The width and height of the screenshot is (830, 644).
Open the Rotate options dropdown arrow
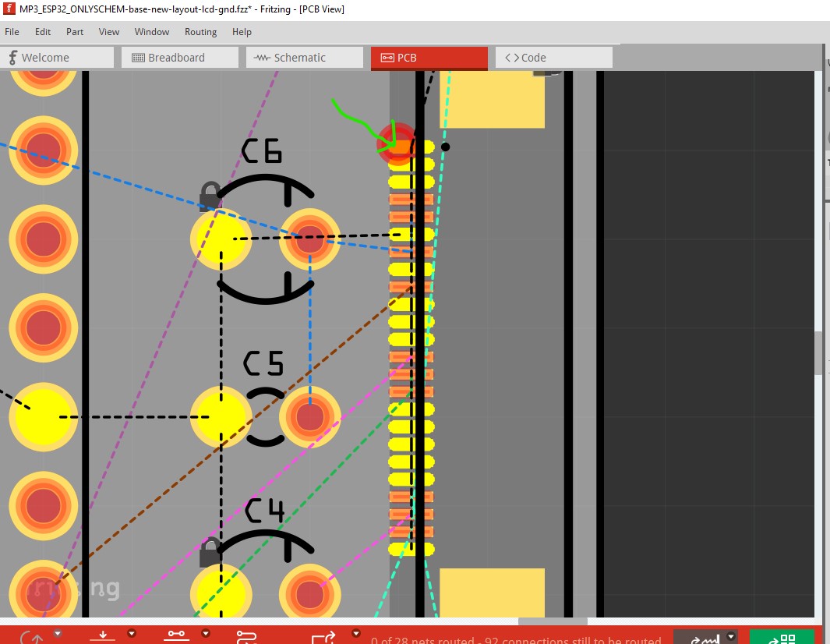tap(58, 633)
